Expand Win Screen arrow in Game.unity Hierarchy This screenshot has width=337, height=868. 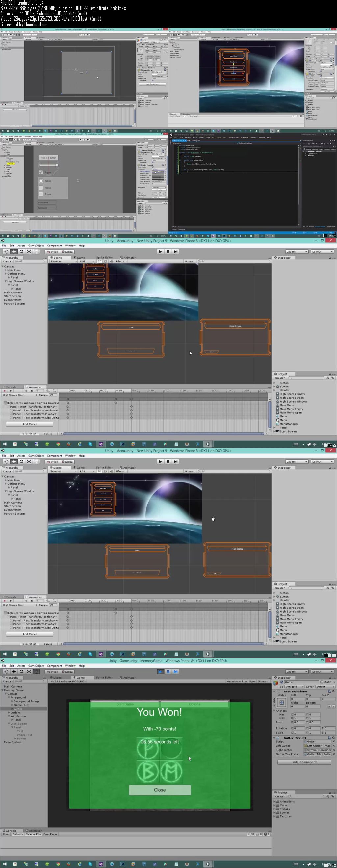point(9,716)
